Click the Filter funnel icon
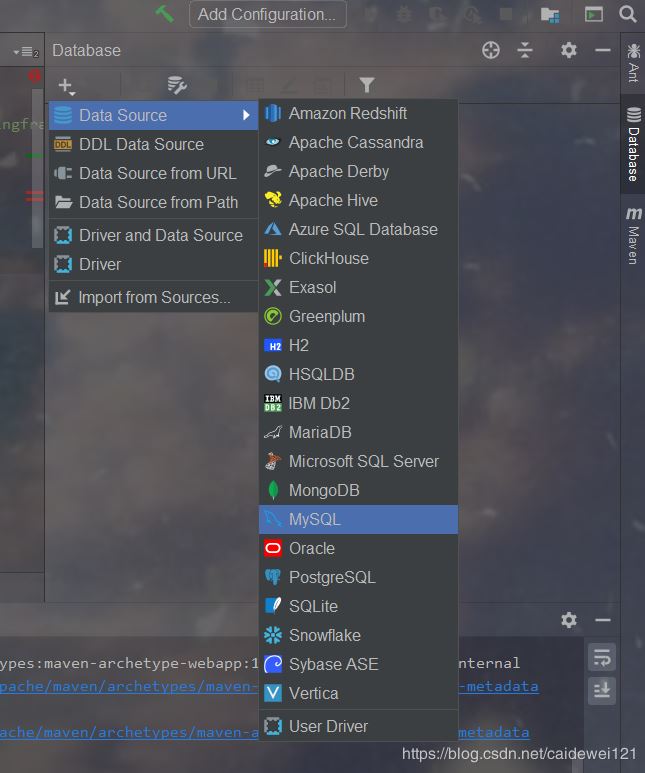 click(366, 85)
